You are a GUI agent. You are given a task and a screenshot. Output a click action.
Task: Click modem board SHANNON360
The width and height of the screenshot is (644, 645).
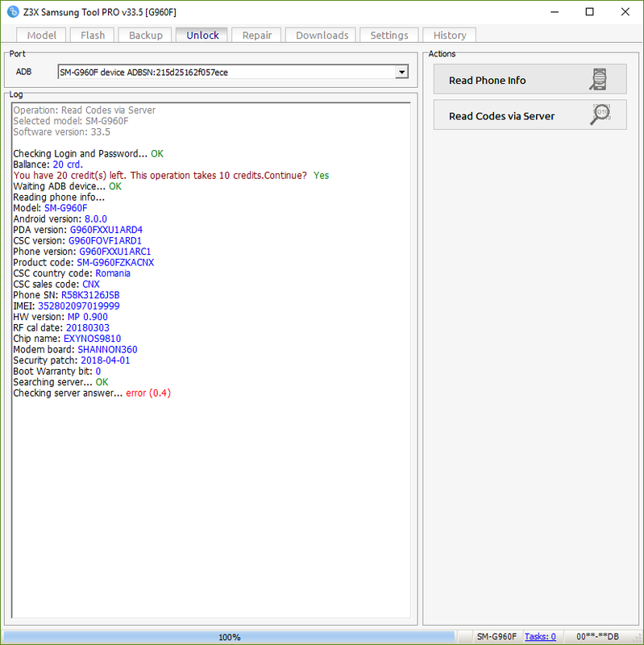point(107,350)
